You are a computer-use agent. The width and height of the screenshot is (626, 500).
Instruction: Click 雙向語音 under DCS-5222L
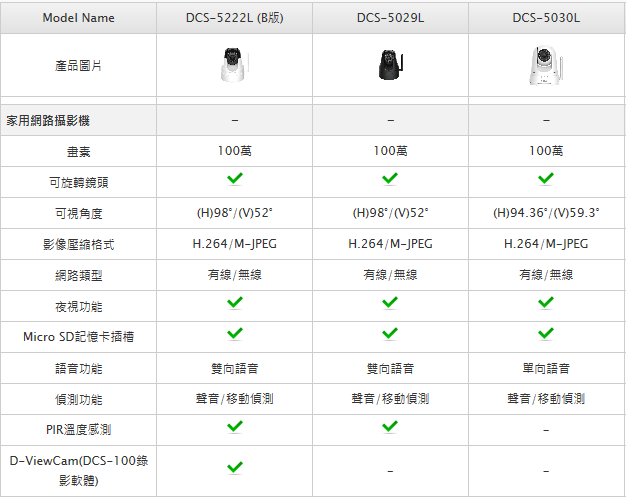tap(235, 369)
